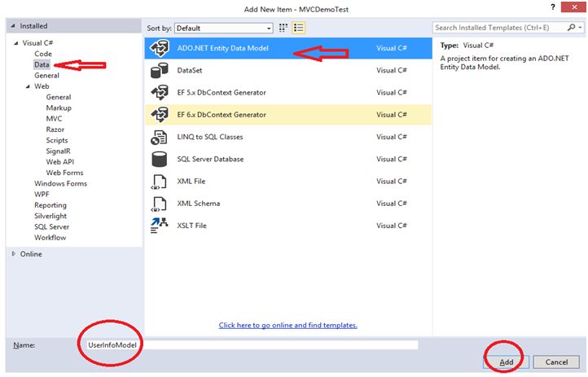Select the SQL Server category
Screen dimensions: 588x377
point(52,226)
